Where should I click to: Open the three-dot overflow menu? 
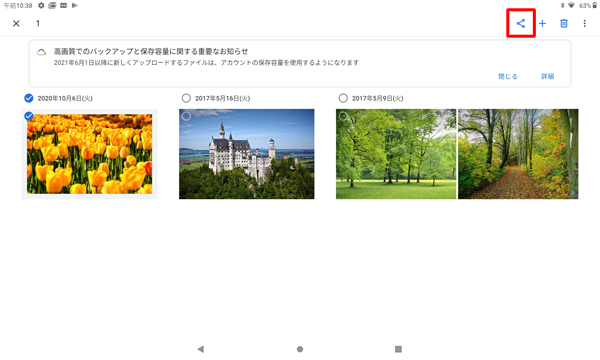(x=584, y=23)
